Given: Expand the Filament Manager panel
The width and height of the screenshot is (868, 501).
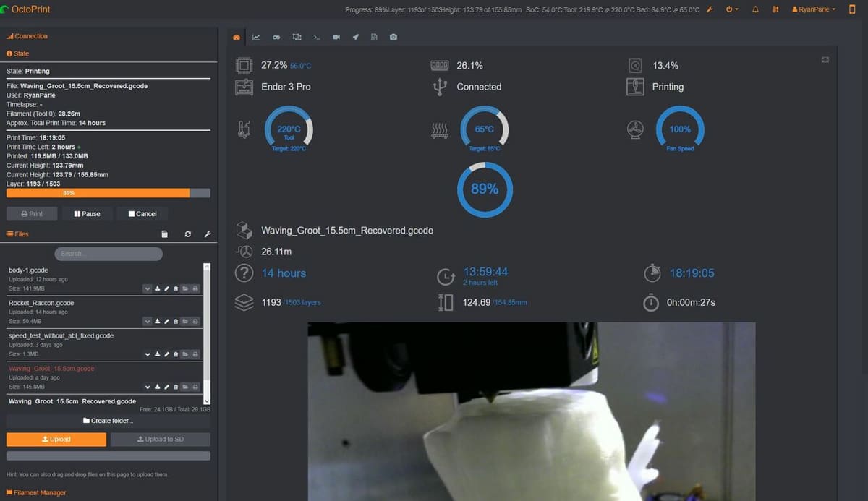Looking at the screenshot, I should pyautogui.click(x=35, y=492).
